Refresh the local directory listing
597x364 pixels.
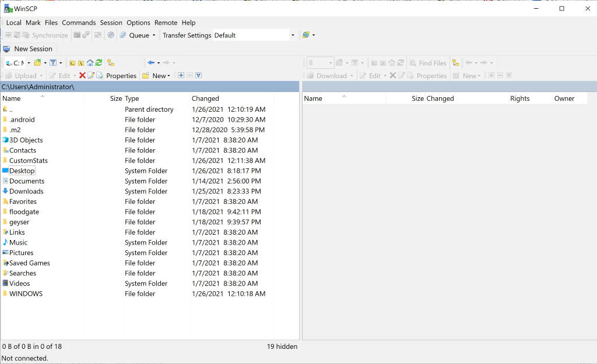pos(99,63)
